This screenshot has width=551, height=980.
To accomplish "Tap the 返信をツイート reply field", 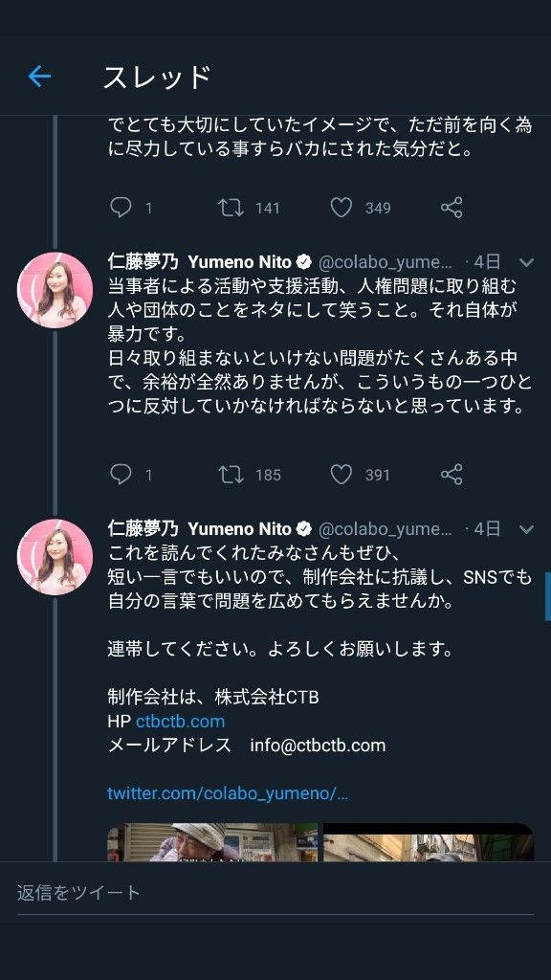I will 275,893.
